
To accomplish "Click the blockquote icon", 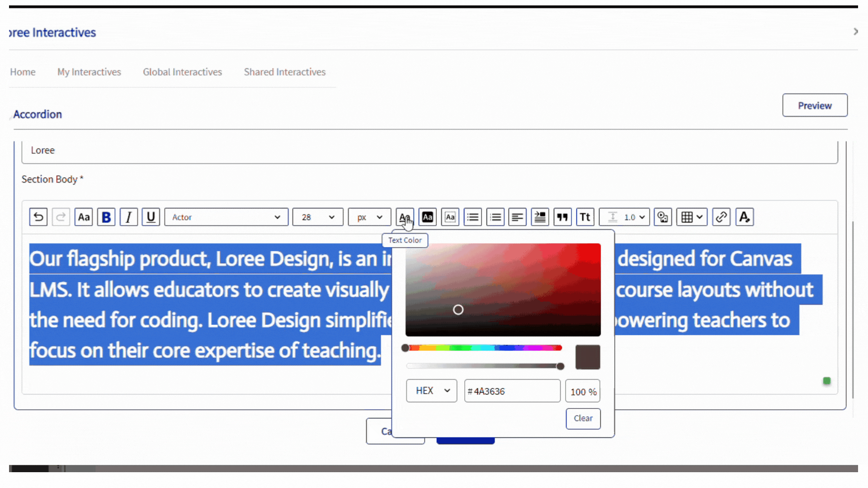I will [x=562, y=217].
